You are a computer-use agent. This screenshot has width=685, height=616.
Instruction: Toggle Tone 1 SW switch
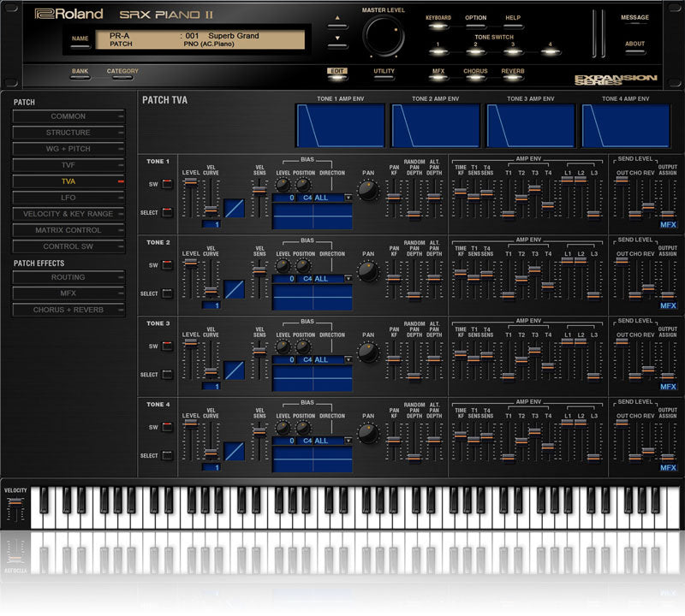pos(167,184)
